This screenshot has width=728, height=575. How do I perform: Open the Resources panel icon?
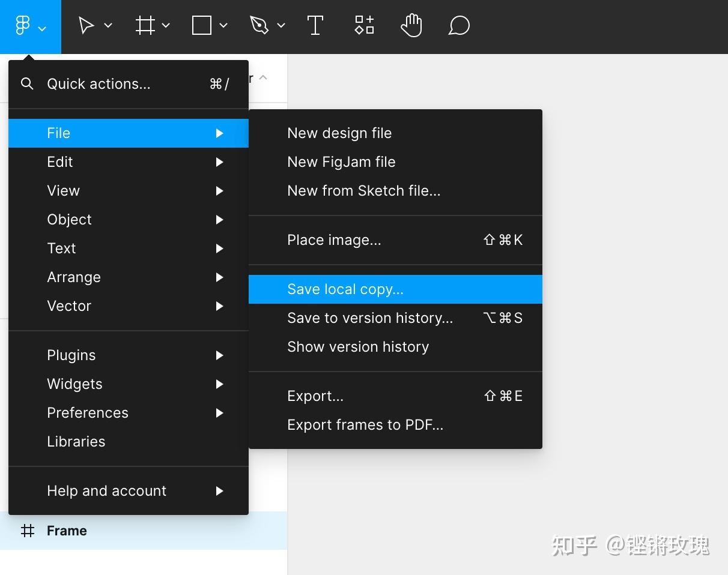(363, 25)
